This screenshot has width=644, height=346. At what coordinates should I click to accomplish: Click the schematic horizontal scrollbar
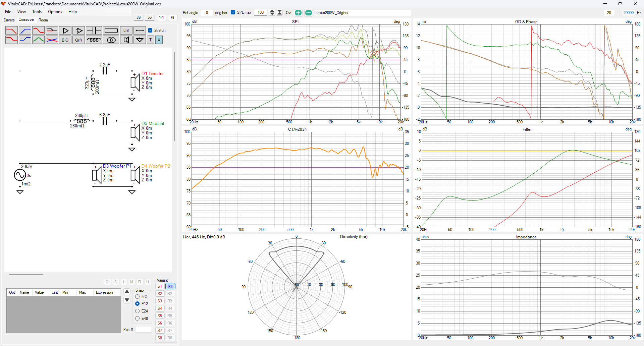click(x=26, y=274)
